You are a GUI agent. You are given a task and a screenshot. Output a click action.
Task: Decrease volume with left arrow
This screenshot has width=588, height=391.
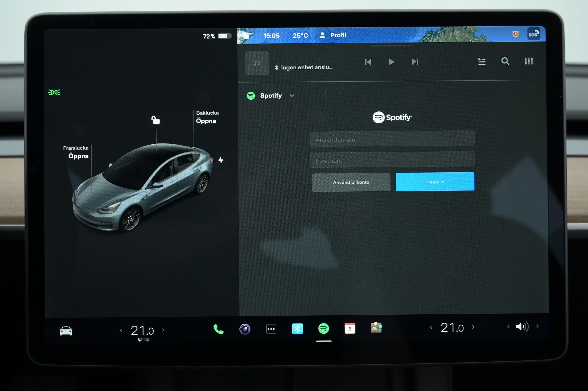[x=508, y=327]
